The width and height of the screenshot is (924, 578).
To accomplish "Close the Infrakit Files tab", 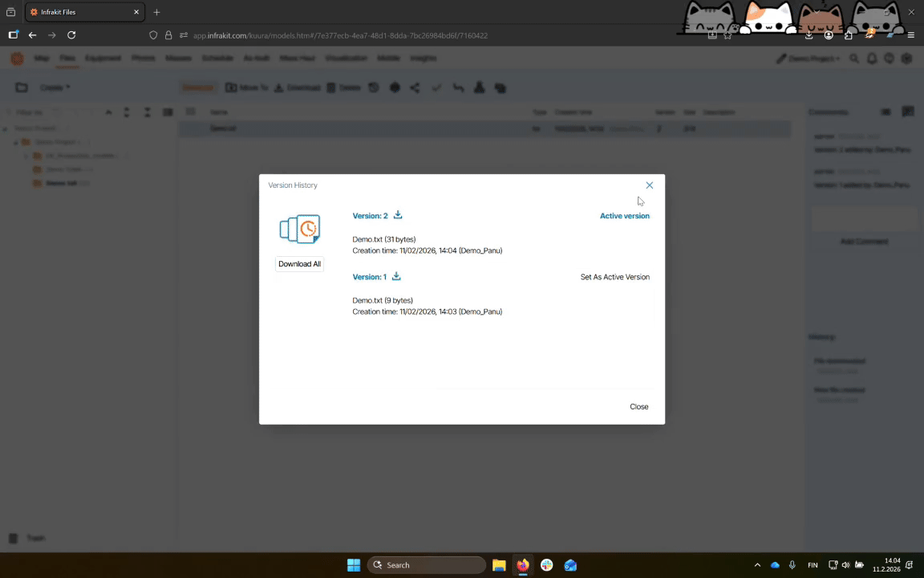I will (x=136, y=12).
